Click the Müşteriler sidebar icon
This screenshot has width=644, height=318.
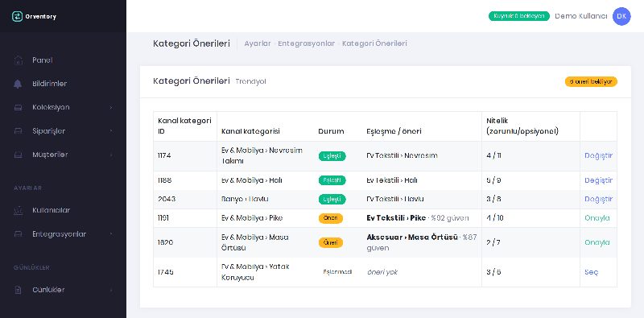(x=18, y=155)
